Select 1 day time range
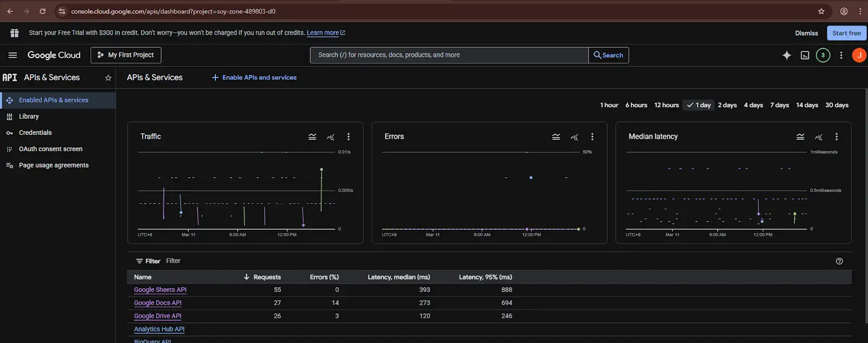Image resolution: width=868 pixels, height=343 pixels. pos(699,105)
